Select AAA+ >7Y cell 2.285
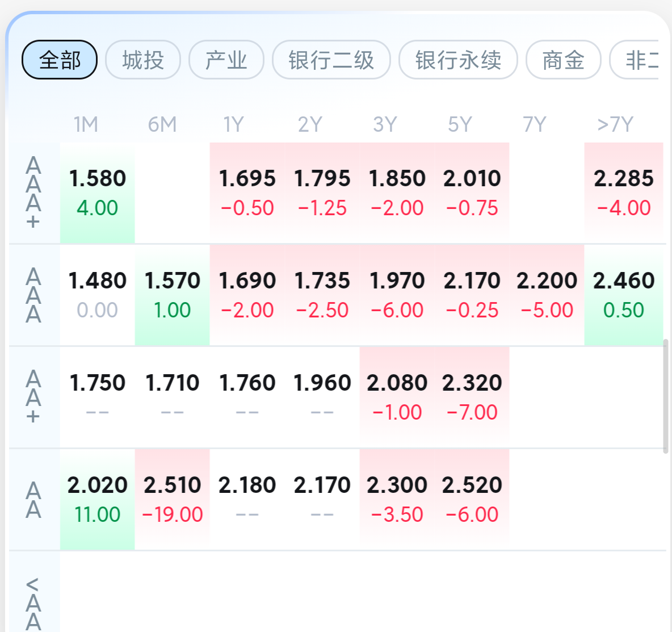The image size is (672, 632). point(623,192)
